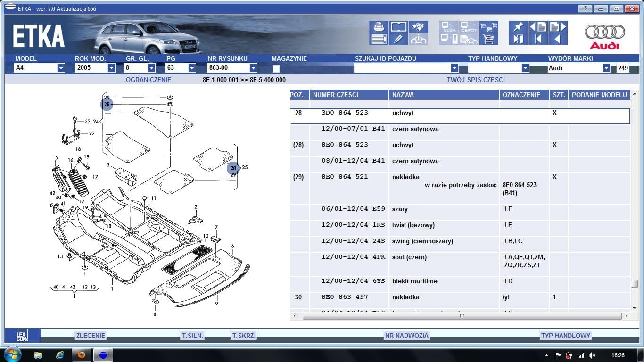Click the NR NADWOZIA button
The width and height of the screenshot is (644, 362).
pyautogui.click(x=406, y=336)
